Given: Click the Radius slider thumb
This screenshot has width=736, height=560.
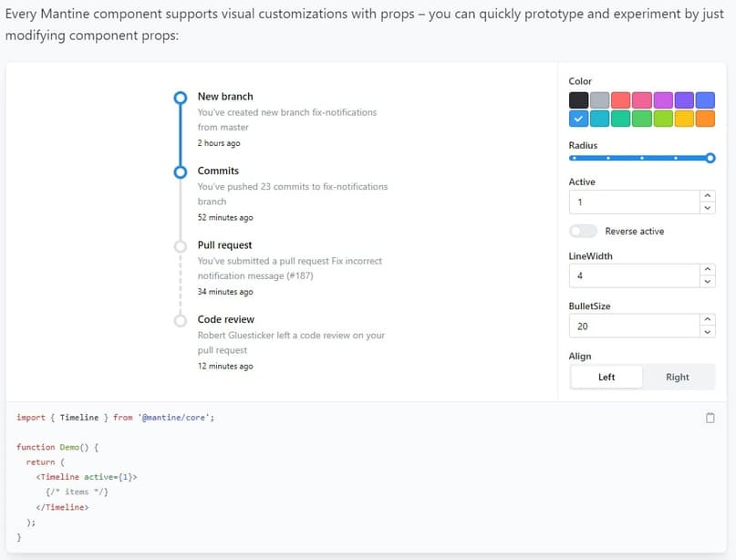Looking at the screenshot, I should [x=710, y=158].
